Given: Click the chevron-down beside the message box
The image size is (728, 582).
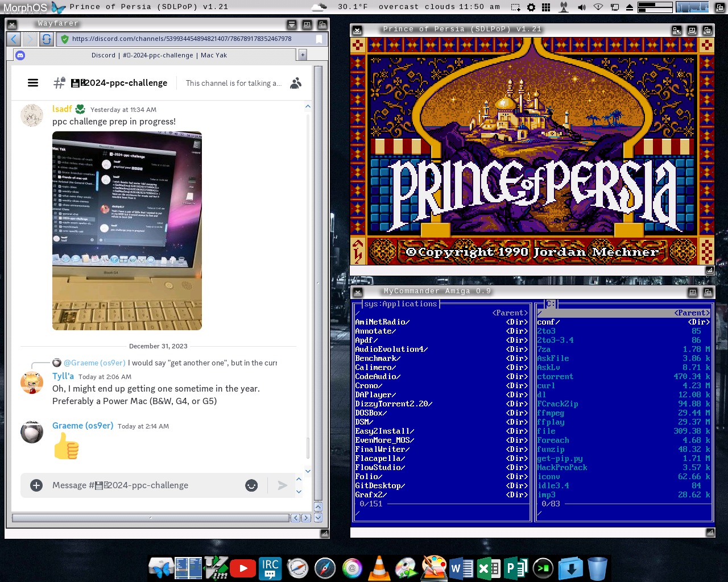Looking at the screenshot, I should coord(299,492).
